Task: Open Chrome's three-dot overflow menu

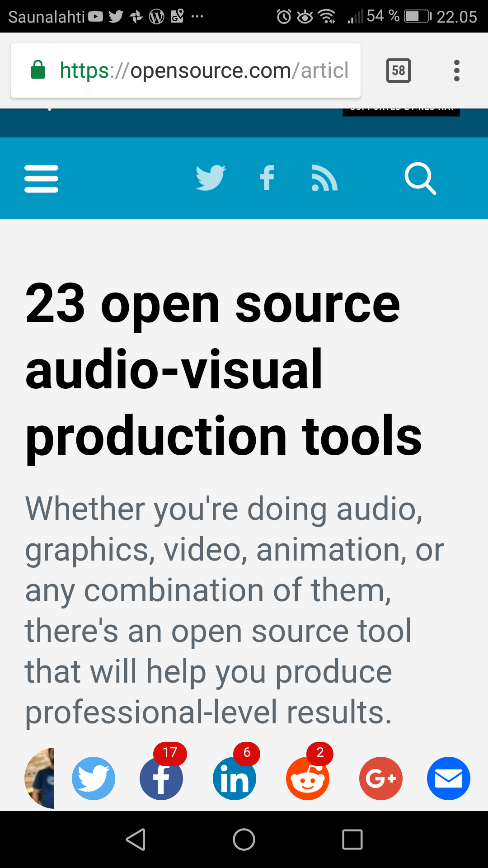Action: (x=457, y=71)
